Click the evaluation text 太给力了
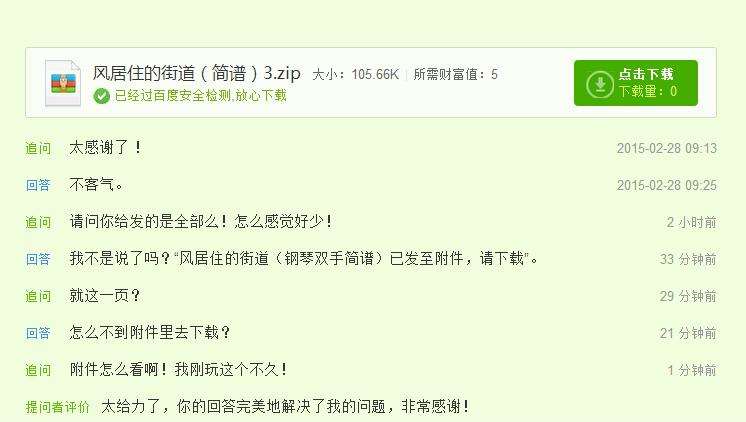The image size is (746, 422). click(285, 406)
